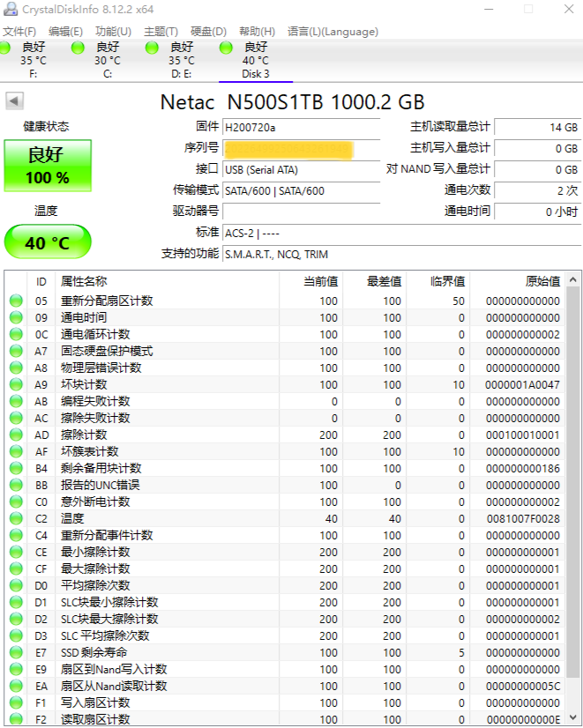
Task: Click the green 良好 100% health status button
Action: tap(48, 166)
